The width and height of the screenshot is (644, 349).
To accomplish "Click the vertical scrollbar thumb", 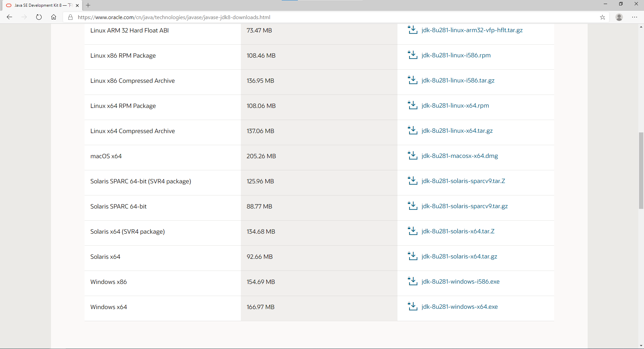I will tap(641, 170).
